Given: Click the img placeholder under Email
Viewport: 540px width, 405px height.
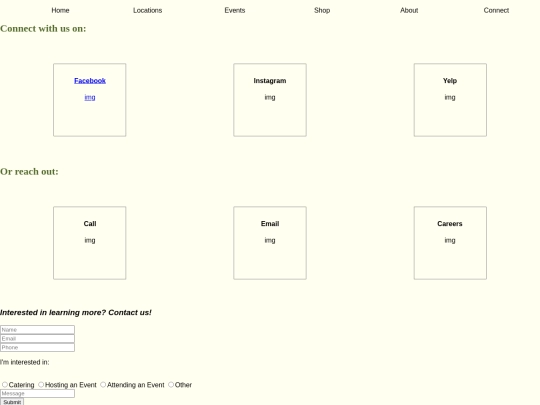Looking at the screenshot, I should 270,240.
